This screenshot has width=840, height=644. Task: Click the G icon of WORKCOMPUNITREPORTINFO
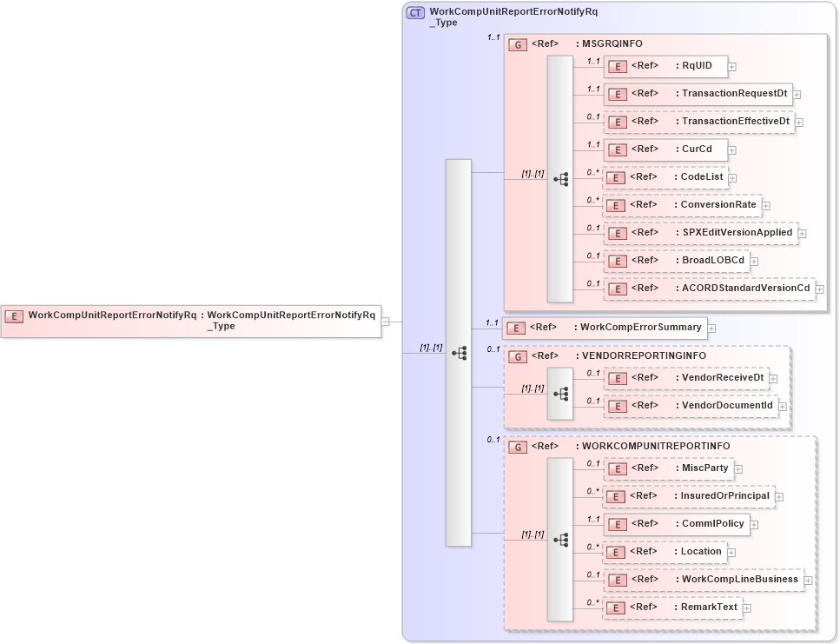click(x=517, y=446)
